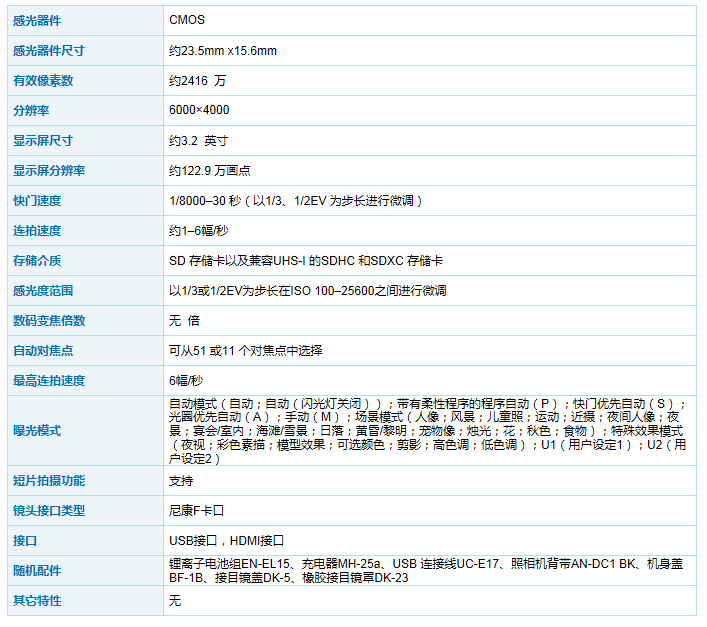Select the 6000×4000 resolution value
Viewport: 707px width, 627px height.
(199, 110)
